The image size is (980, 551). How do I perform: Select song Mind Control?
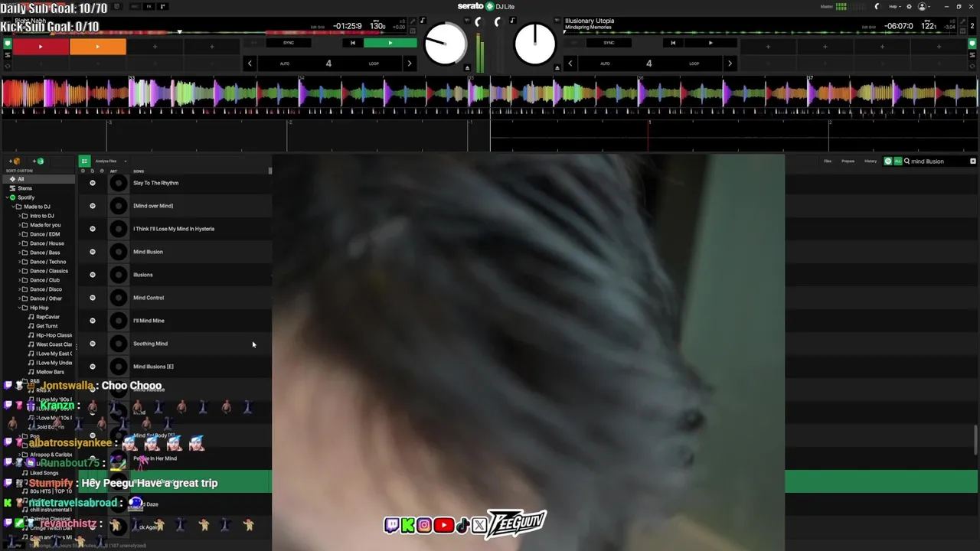(149, 298)
